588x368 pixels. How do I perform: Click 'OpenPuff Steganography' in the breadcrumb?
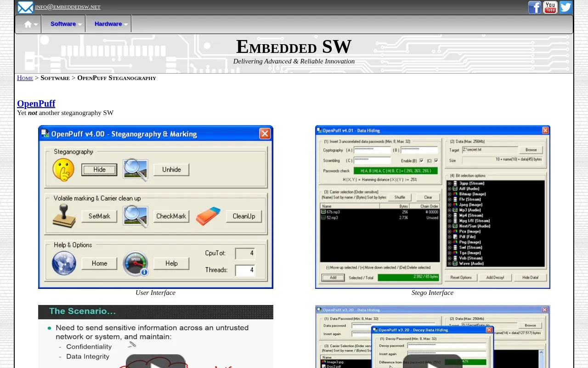click(117, 78)
